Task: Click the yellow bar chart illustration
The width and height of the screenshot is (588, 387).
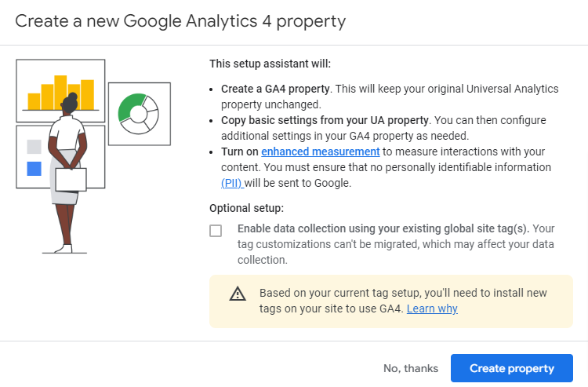Action: tap(60, 93)
